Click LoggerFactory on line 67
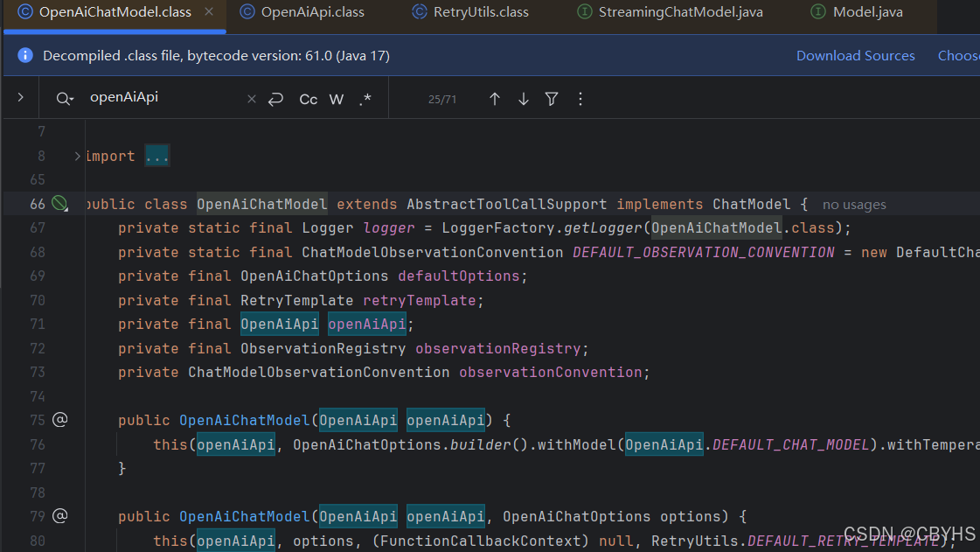Image resolution: width=980 pixels, height=552 pixels. pyautogui.click(x=498, y=228)
